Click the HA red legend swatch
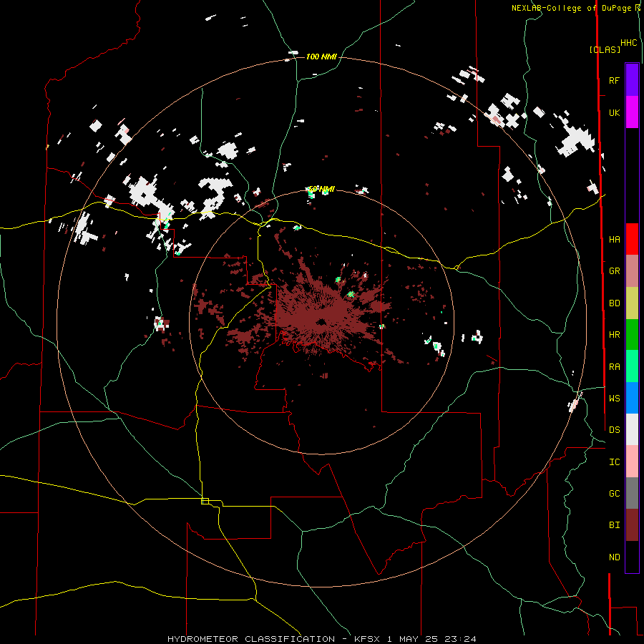Viewport: 644px width, 644px height. click(632, 239)
